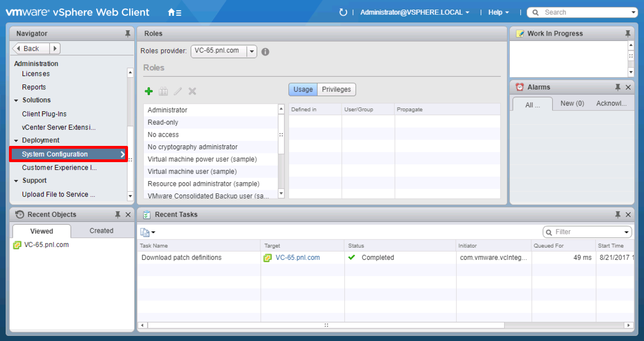Pin the Alarms panel

pos(618,87)
